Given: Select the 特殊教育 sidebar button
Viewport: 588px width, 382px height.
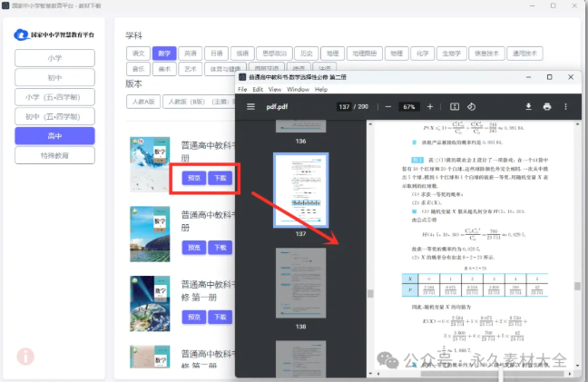Looking at the screenshot, I should (54, 155).
